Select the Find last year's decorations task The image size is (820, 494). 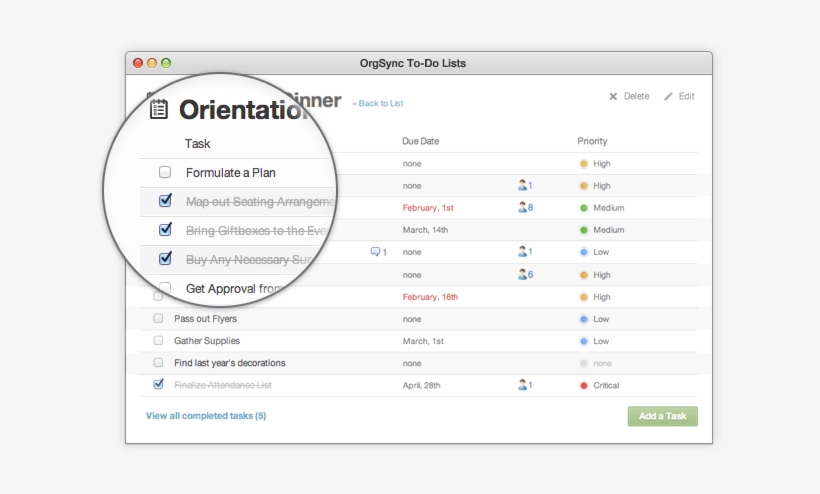click(229, 363)
